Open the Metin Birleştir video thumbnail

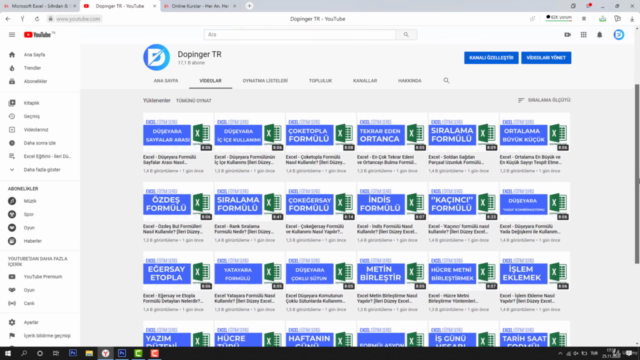coord(392,271)
